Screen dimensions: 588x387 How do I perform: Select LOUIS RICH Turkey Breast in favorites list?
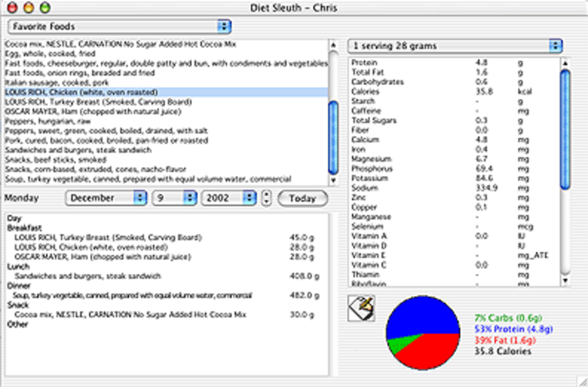click(165, 102)
